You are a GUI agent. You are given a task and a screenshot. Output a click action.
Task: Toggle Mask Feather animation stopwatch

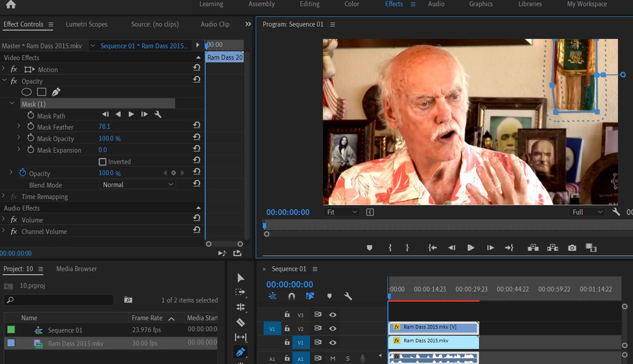31,126
